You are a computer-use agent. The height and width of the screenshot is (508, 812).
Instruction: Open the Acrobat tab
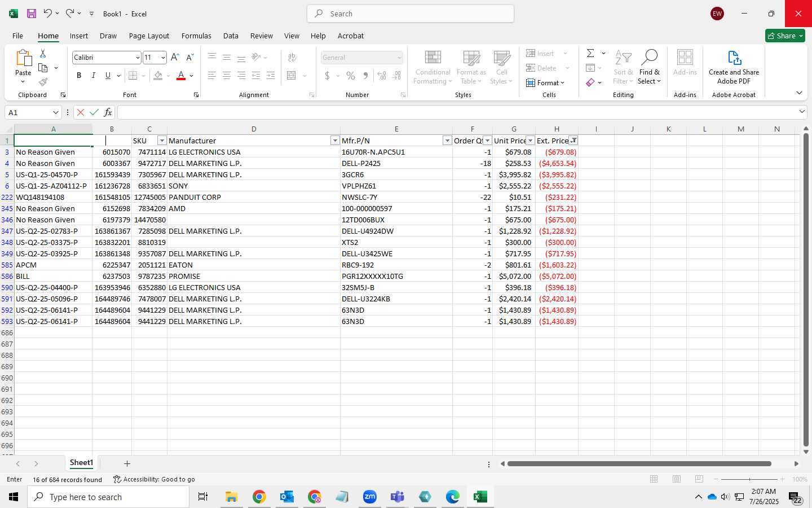click(351, 36)
